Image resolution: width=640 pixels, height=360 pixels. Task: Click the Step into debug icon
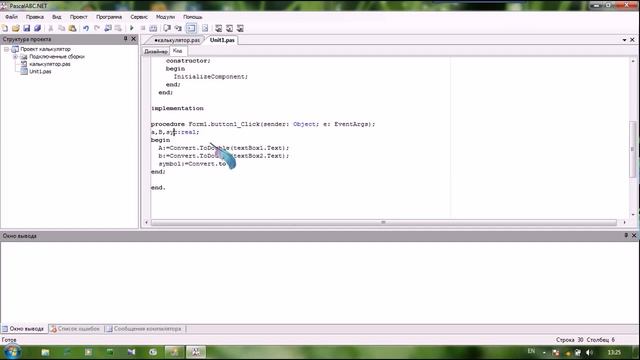[x=178, y=28]
